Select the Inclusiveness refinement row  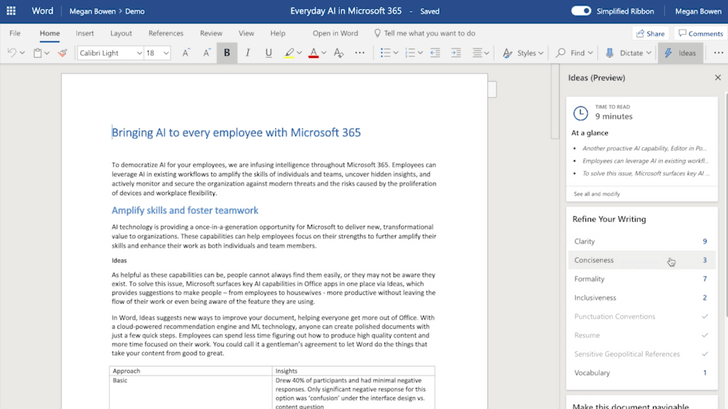(x=641, y=298)
